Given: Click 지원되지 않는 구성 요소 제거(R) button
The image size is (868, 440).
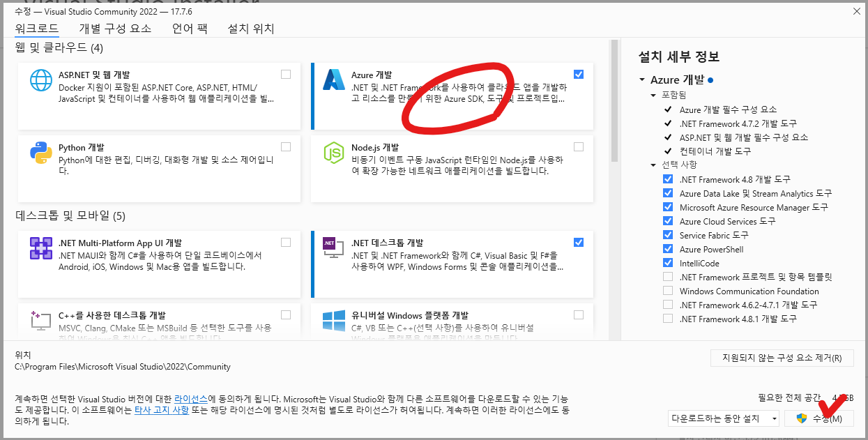Looking at the screenshot, I should pos(782,358).
